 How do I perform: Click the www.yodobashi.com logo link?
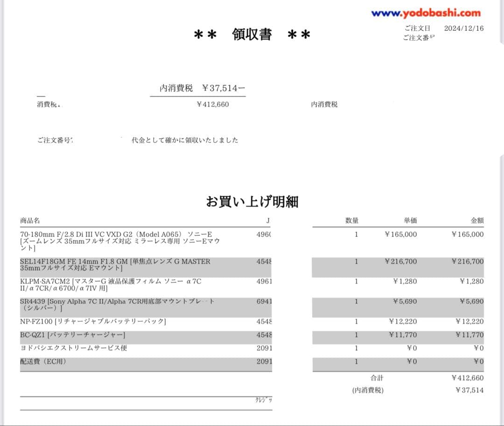[x=426, y=14]
